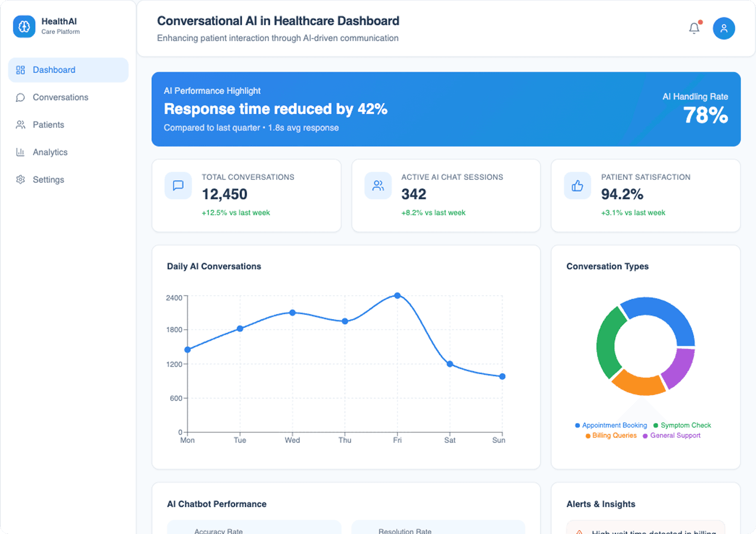This screenshot has height=534, width=756.
Task: Open Settings via the gear icon
Action: click(20, 179)
